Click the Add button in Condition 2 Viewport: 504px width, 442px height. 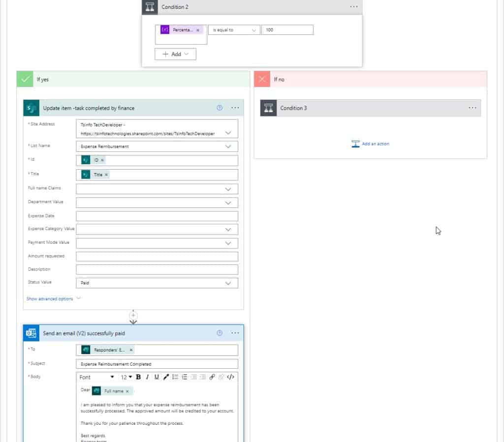pos(175,54)
